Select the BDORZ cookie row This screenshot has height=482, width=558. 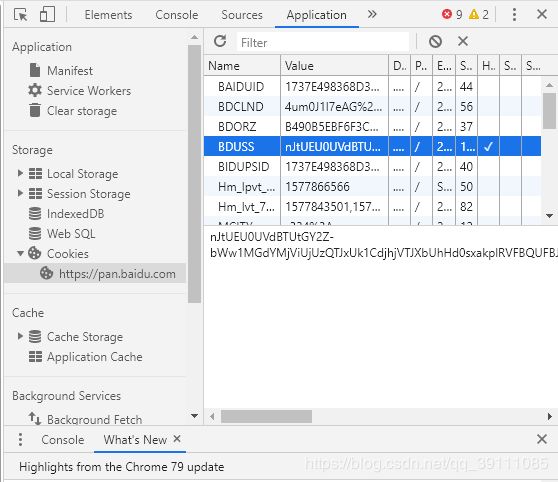(x=372, y=126)
